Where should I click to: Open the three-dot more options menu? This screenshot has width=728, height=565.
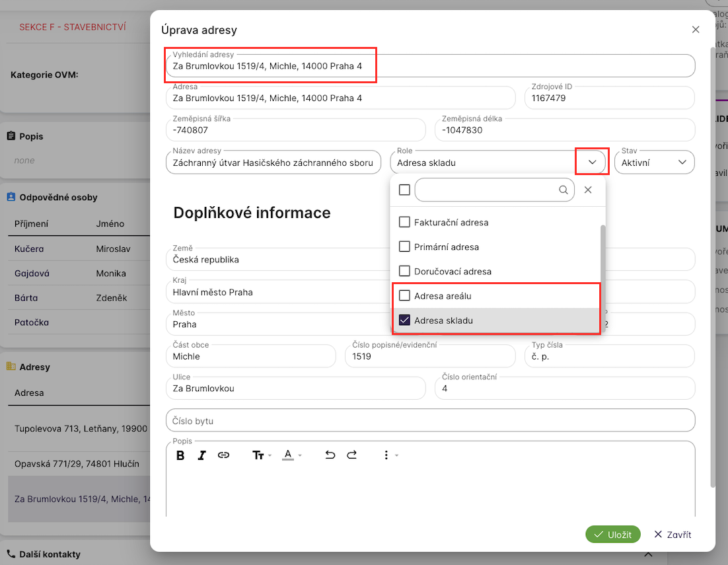(387, 455)
